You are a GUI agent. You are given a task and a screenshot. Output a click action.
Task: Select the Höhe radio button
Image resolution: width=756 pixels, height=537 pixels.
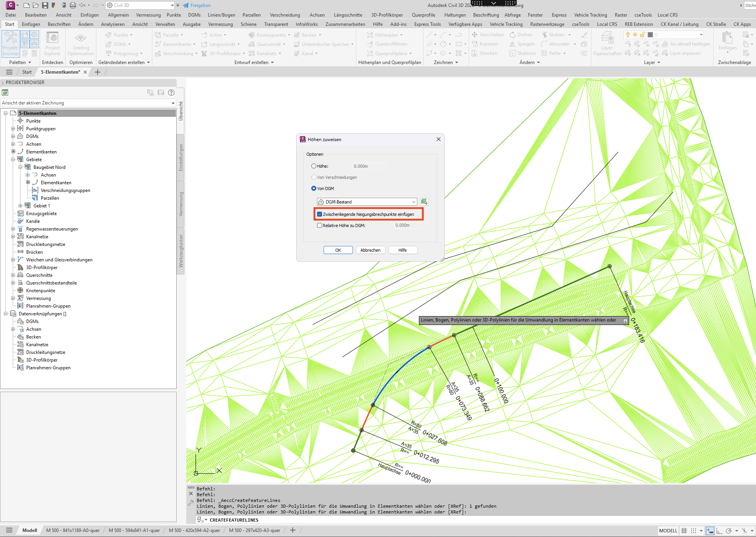pyautogui.click(x=314, y=166)
